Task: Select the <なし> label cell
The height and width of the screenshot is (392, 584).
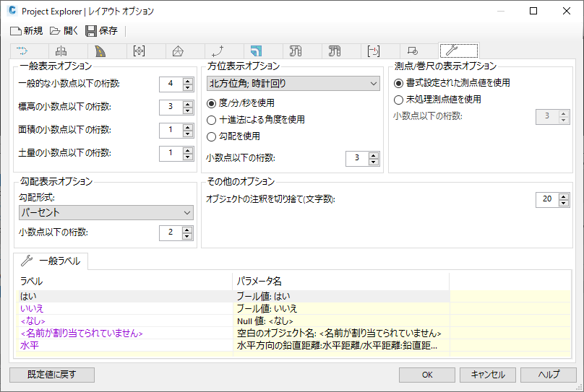Action: (125, 321)
